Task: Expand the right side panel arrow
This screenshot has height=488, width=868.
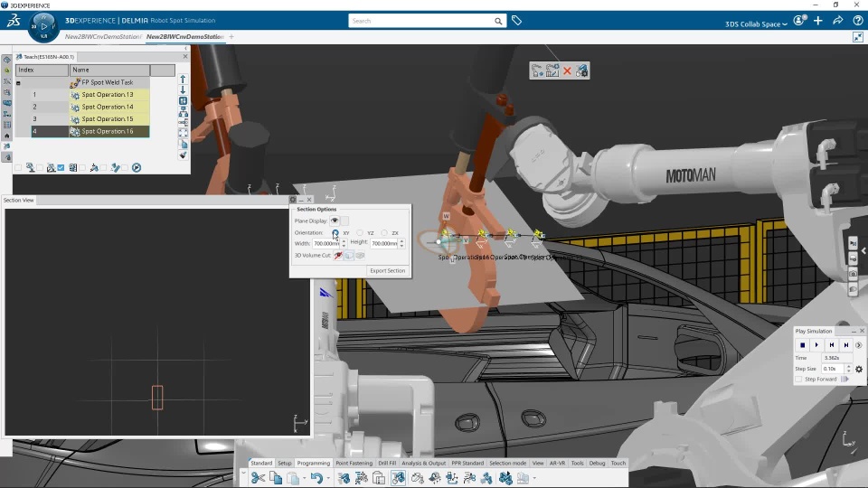Action: click(x=864, y=250)
